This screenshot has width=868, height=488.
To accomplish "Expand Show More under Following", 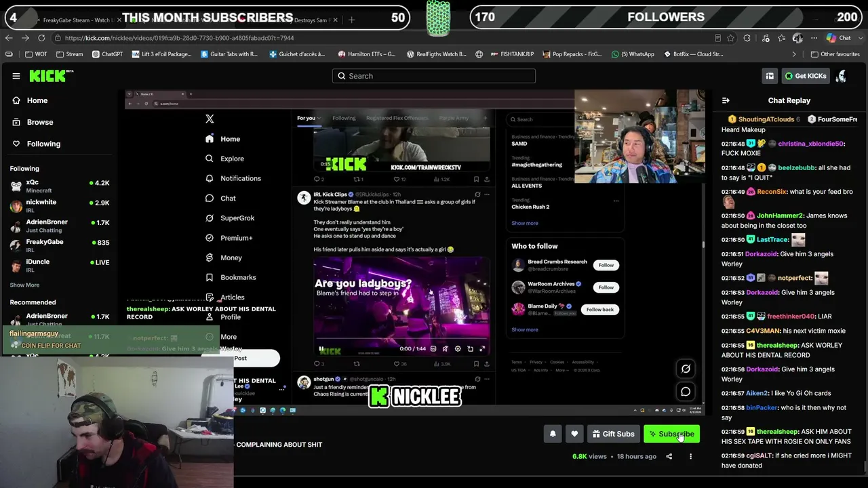I will pos(24,285).
